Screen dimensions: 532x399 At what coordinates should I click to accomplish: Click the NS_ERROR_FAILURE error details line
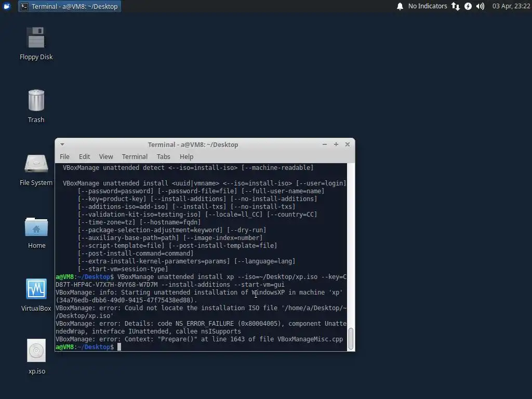coord(201,327)
